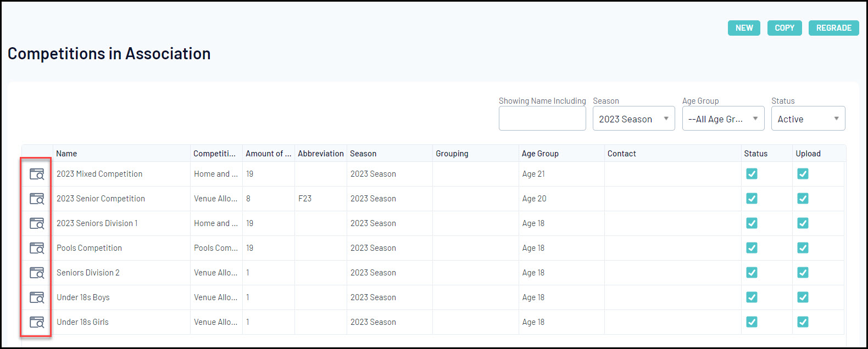Toggle Status checkbox for 2023 Mixed Competition
Viewport: 868px width, 349px height.
752,174
